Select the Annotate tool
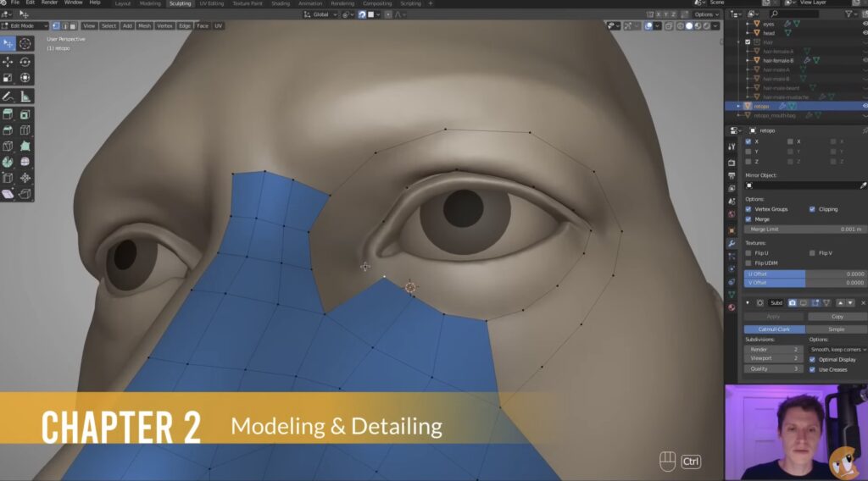This screenshot has height=481, width=868. [8, 97]
